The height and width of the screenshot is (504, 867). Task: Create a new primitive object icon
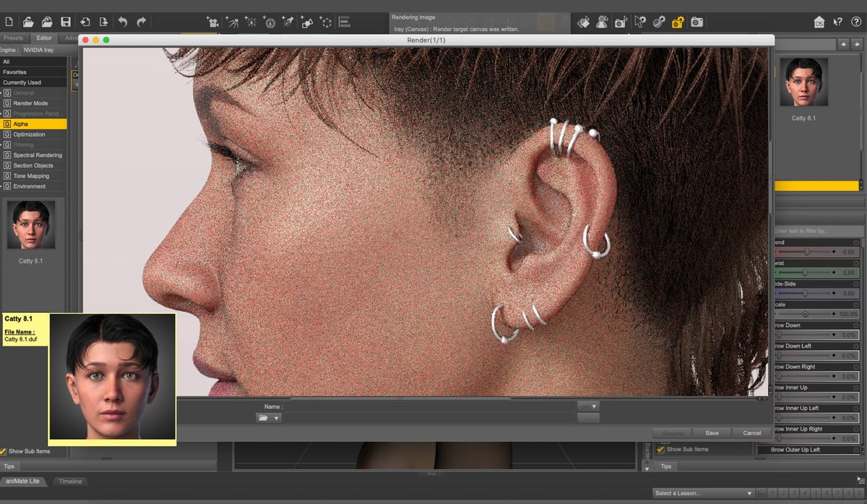[307, 22]
